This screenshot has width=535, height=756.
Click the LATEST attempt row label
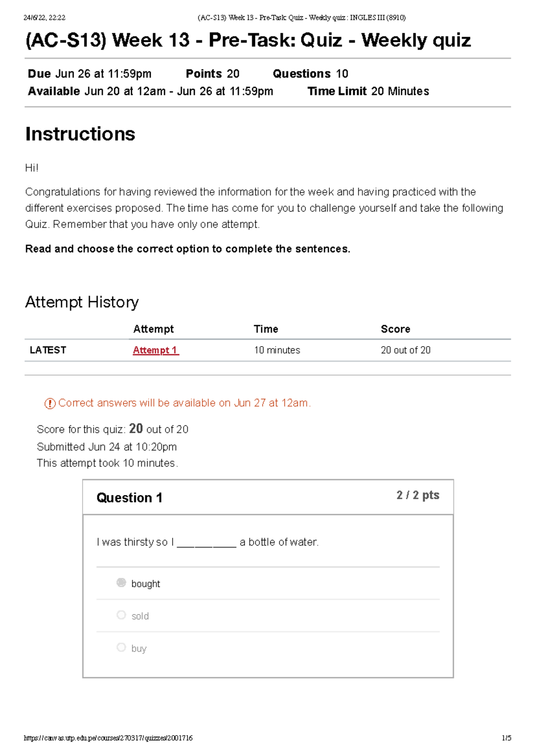pyautogui.click(x=48, y=350)
